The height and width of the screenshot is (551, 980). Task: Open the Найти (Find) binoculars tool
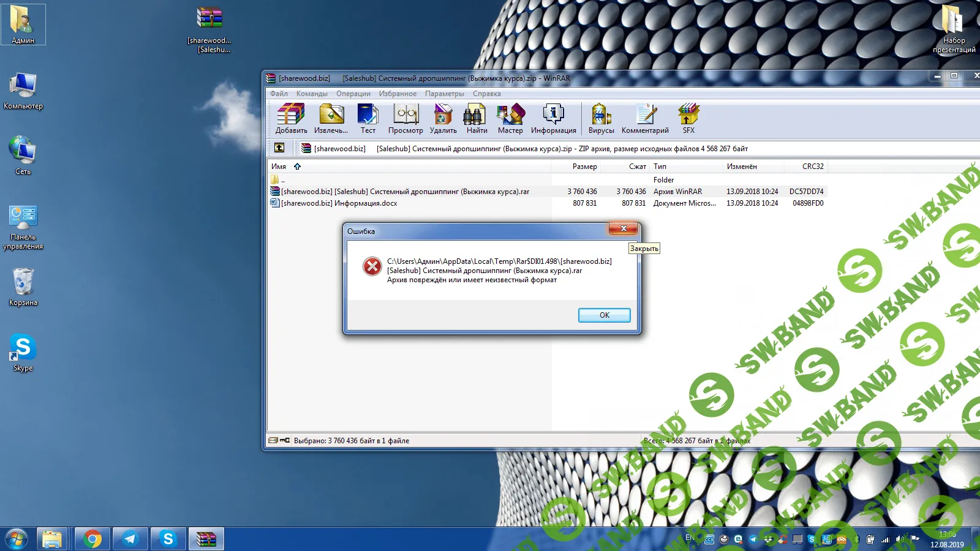coord(477,118)
